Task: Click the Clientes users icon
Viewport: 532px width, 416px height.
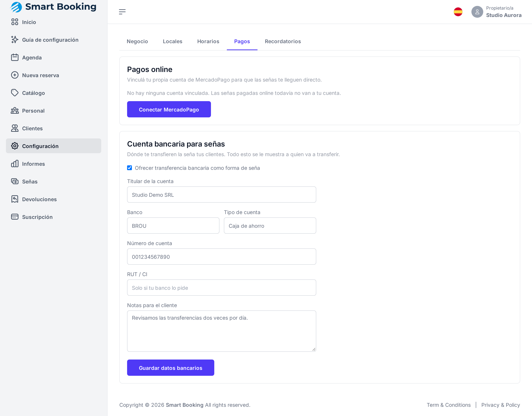Action: [15, 128]
